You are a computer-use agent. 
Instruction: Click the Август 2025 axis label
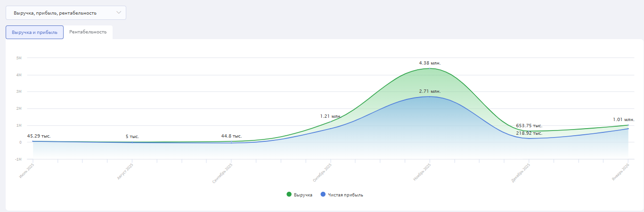[125, 172]
